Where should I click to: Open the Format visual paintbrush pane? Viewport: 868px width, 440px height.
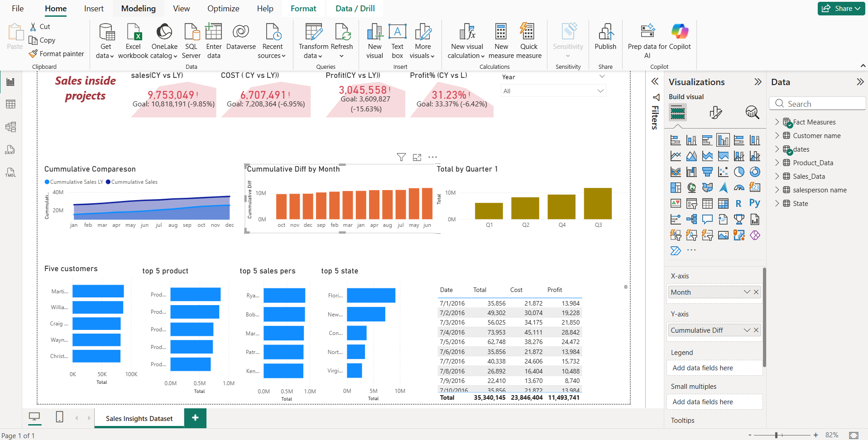tap(716, 112)
